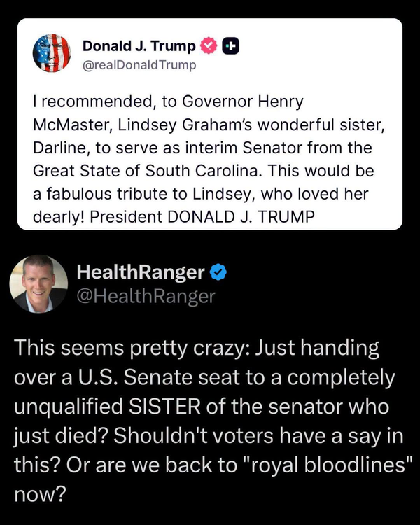Viewport: 420px width, 525px height.
Task: Open the Donald J. Trump display name
Action: pos(139,46)
